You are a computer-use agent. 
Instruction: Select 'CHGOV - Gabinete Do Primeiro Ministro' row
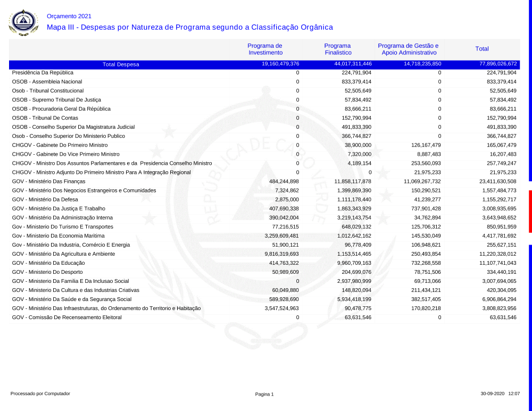pos(60,145)
